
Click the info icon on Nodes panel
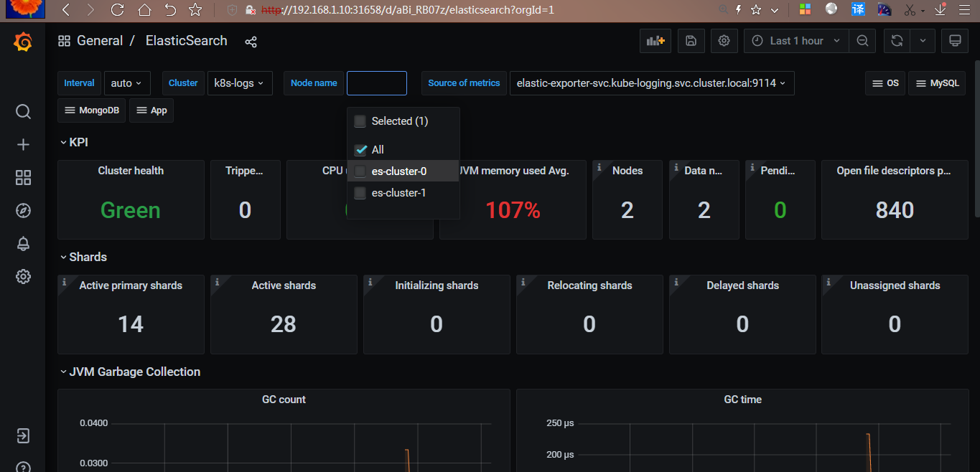(x=599, y=166)
